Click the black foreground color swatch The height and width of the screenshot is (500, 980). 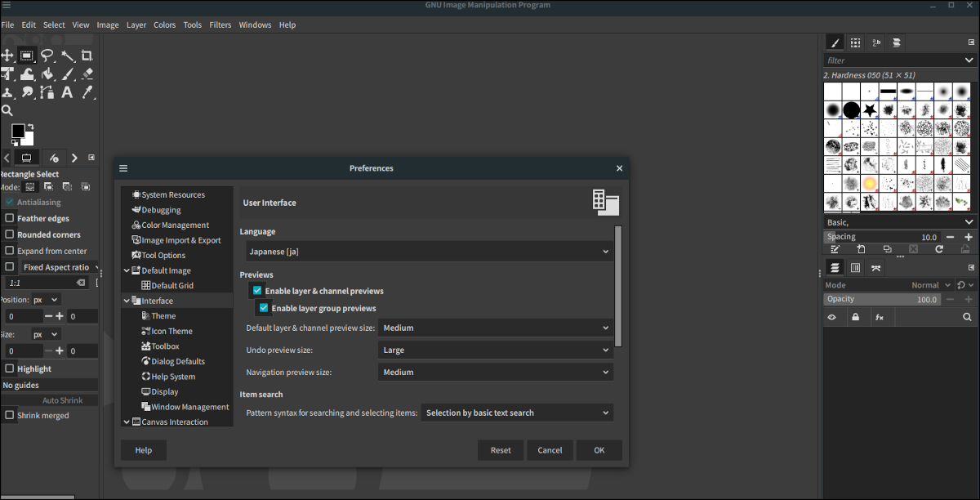17,131
